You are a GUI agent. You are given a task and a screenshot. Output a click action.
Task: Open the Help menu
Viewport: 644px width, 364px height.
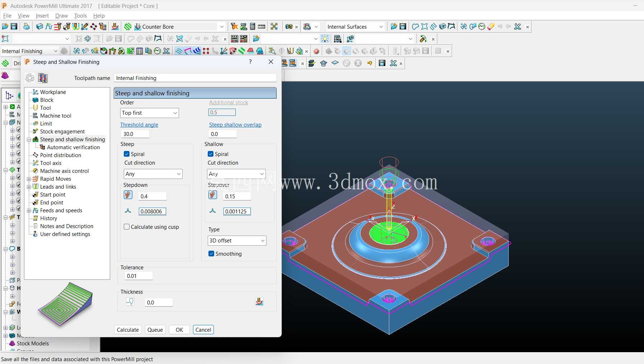(x=99, y=15)
